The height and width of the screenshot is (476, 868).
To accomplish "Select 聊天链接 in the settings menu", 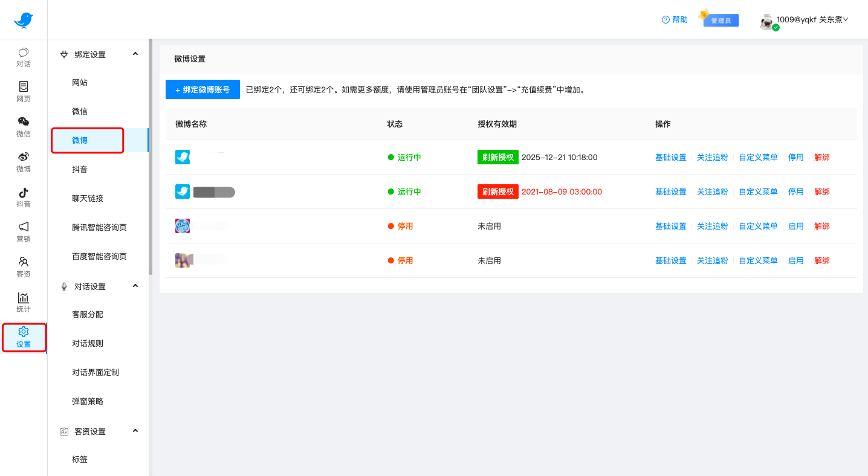I will 89,198.
